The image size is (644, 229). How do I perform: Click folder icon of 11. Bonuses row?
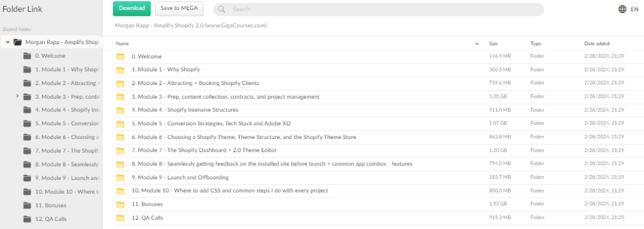(x=120, y=204)
